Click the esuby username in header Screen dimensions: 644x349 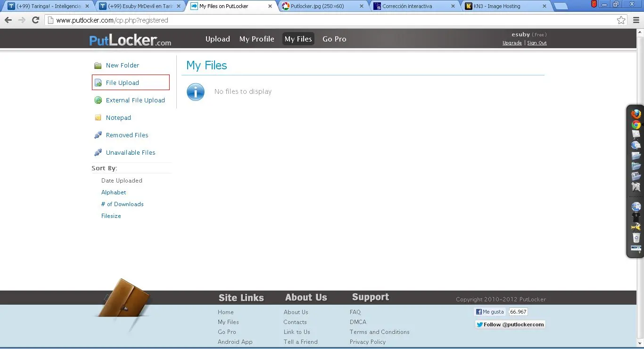tap(520, 34)
